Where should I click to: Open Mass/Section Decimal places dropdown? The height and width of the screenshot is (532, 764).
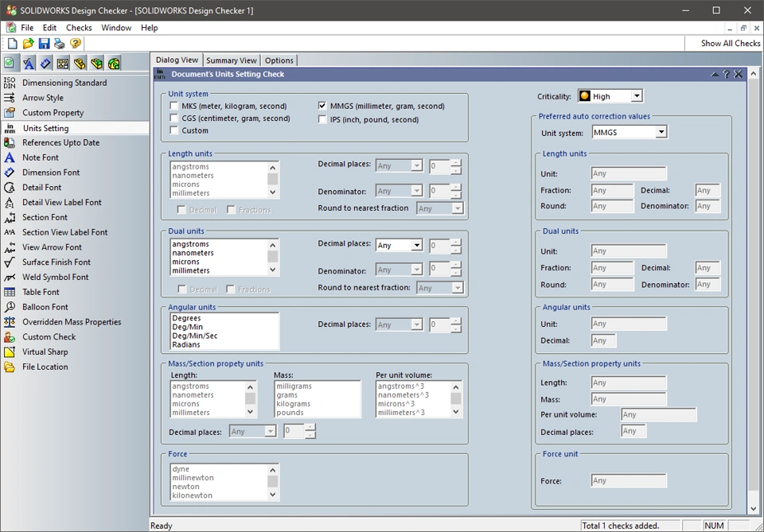click(x=270, y=431)
